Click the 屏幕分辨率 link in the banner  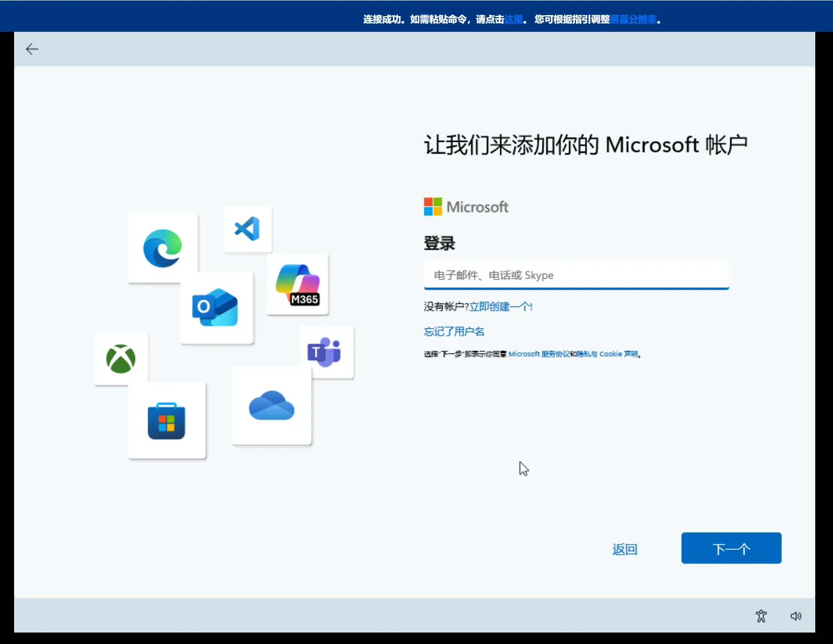click(x=633, y=19)
